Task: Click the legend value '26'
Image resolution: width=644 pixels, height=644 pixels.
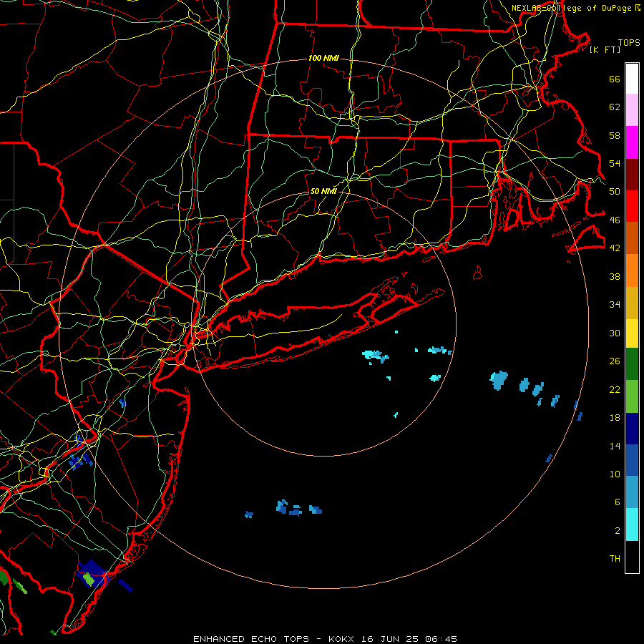Action: point(615,361)
